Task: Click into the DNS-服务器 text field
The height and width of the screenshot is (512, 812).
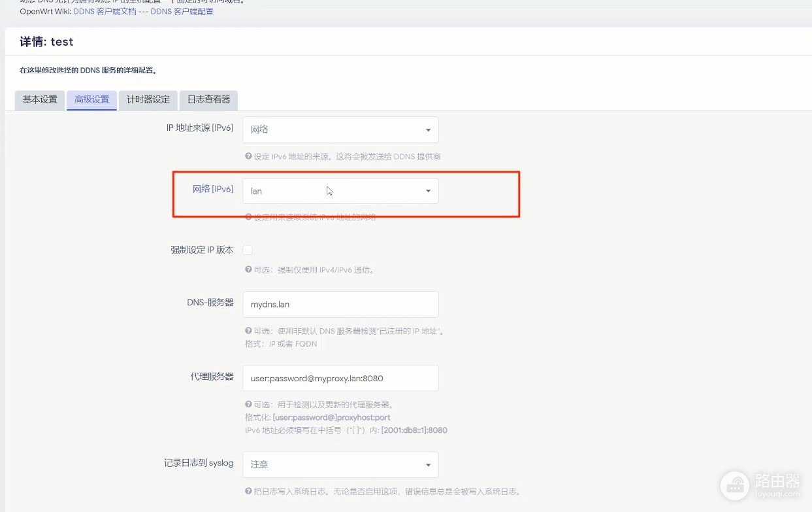Action: [x=340, y=304]
